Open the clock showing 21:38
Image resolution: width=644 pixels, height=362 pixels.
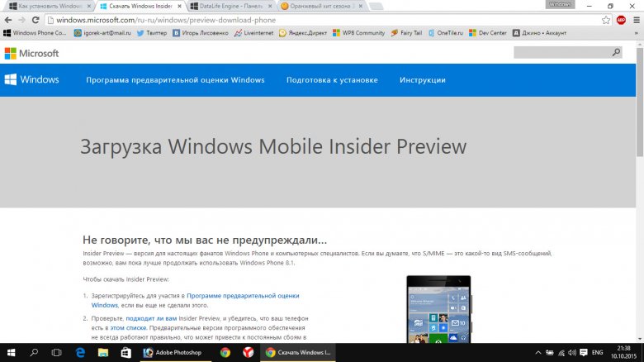624,353
